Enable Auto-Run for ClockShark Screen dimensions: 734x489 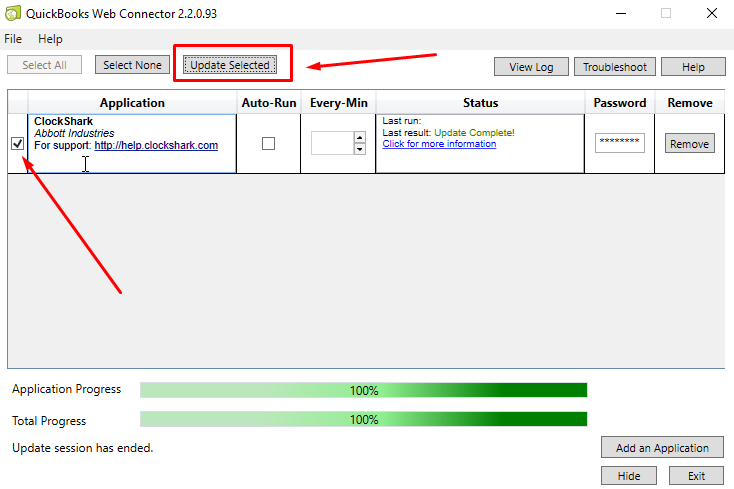pos(268,143)
